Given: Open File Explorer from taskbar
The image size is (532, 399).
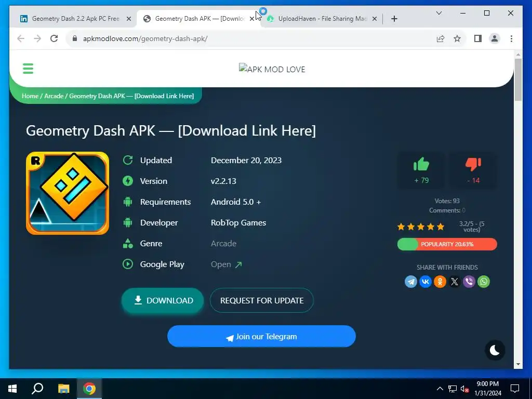Looking at the screenshot, I should (63, 389).
